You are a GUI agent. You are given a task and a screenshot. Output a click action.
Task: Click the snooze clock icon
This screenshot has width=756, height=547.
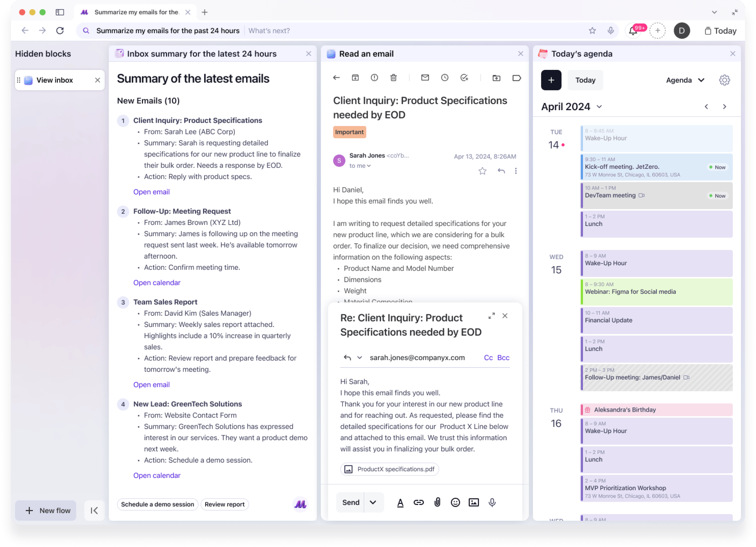(444, 78)
